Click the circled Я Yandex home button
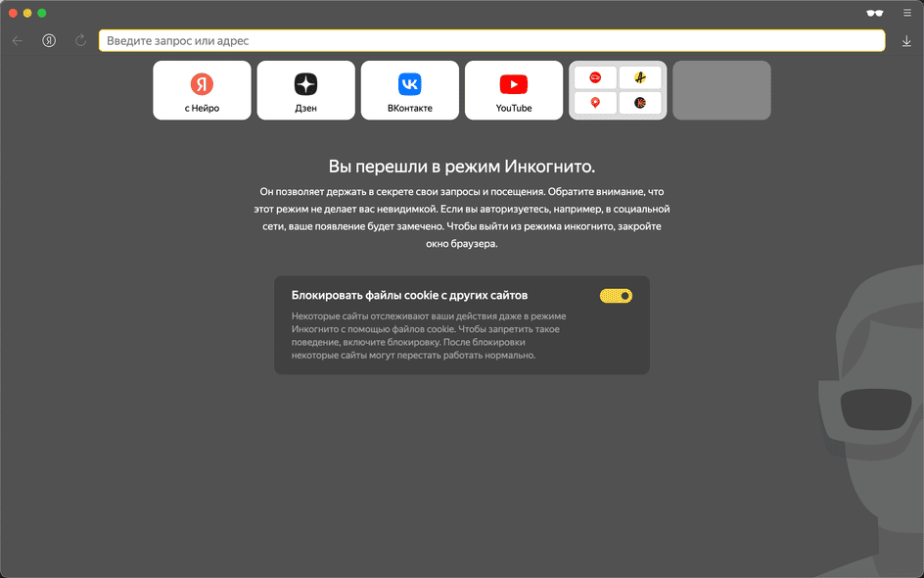The width and height of the screenshot is (924, 578). point(49,41)
